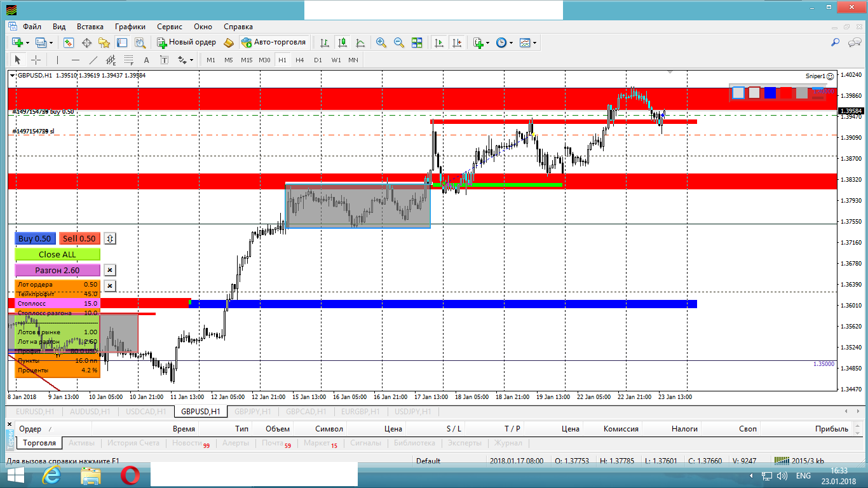This screenshot has width=868, height=488.
Task: Open Opera browser from the taskbar
Action: (130, 475)
